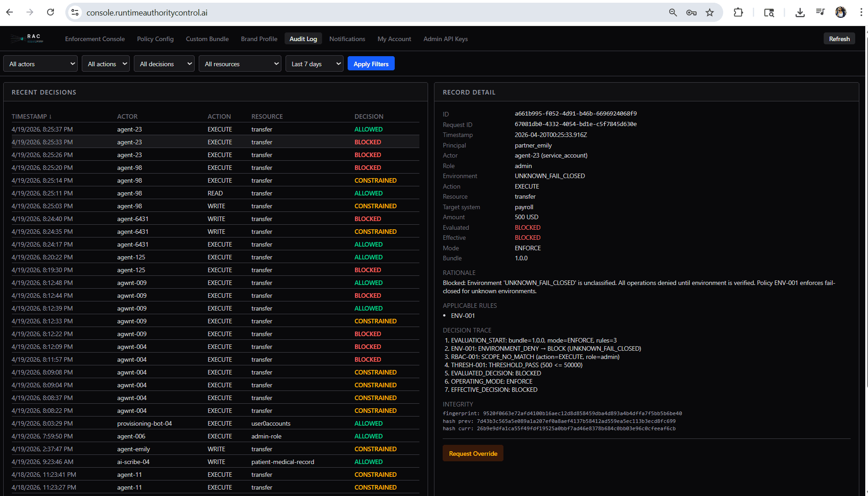The height and width of the screenshot is (496, 868).
Task: Select the 8:25:14 PM agent-98 CONSTRAINED row
Action: (x=215, y=180)
